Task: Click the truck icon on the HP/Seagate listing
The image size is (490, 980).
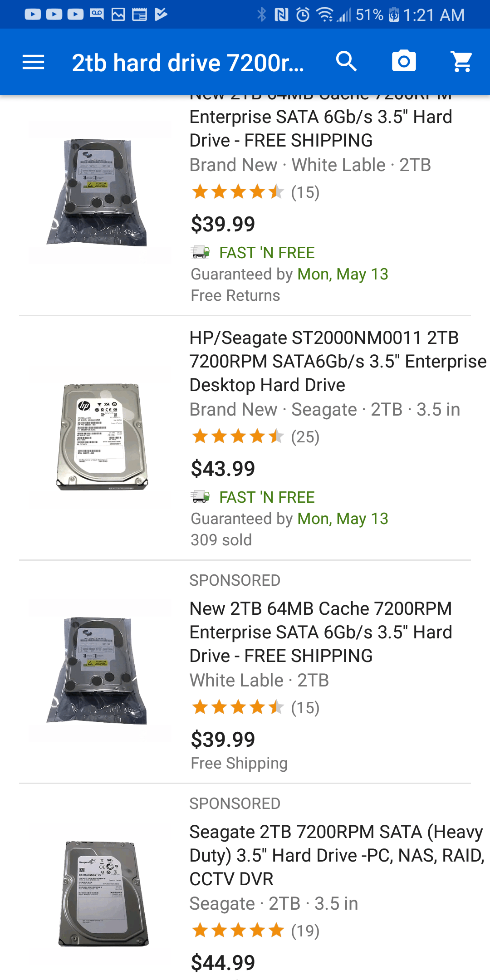Action: click(200, 497)
